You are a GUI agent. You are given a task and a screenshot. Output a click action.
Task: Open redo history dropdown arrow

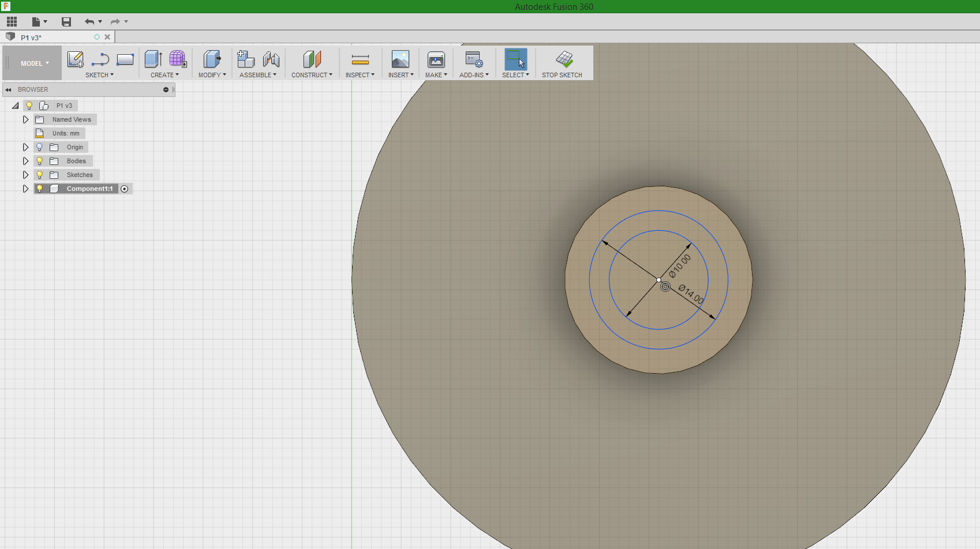(x=126, y=22)
